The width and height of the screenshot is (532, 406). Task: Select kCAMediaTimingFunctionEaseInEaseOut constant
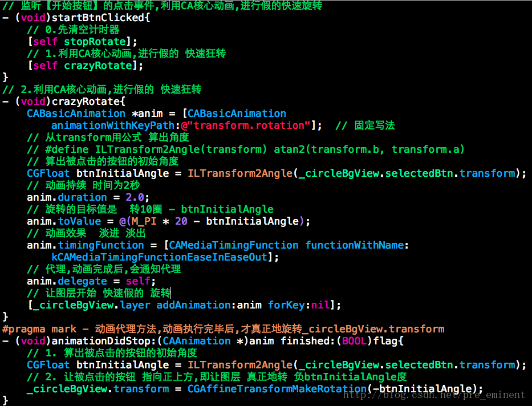[160, 257]
